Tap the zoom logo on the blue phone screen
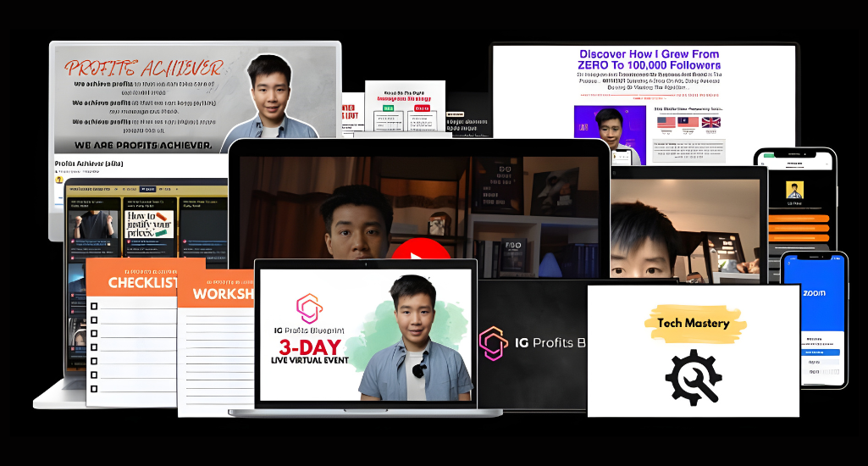The image size is (868, 466). [814, 292]
